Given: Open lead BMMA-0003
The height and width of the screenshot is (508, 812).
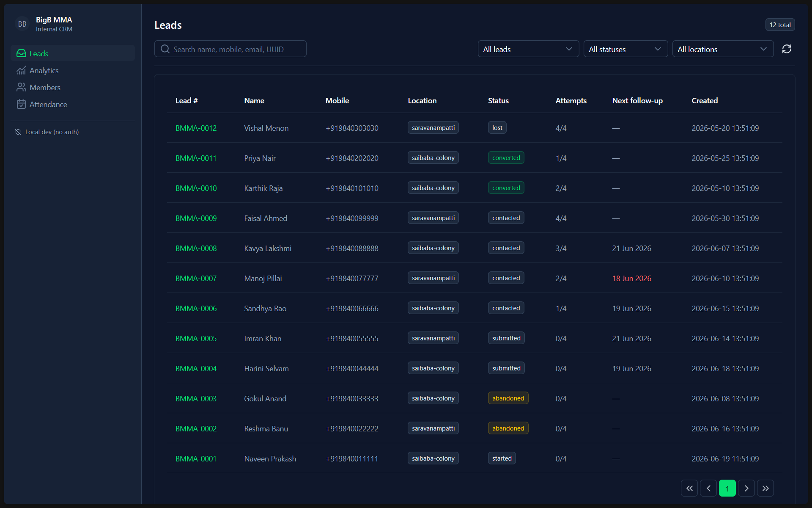Looking at the screenshot, I should 196,398.
